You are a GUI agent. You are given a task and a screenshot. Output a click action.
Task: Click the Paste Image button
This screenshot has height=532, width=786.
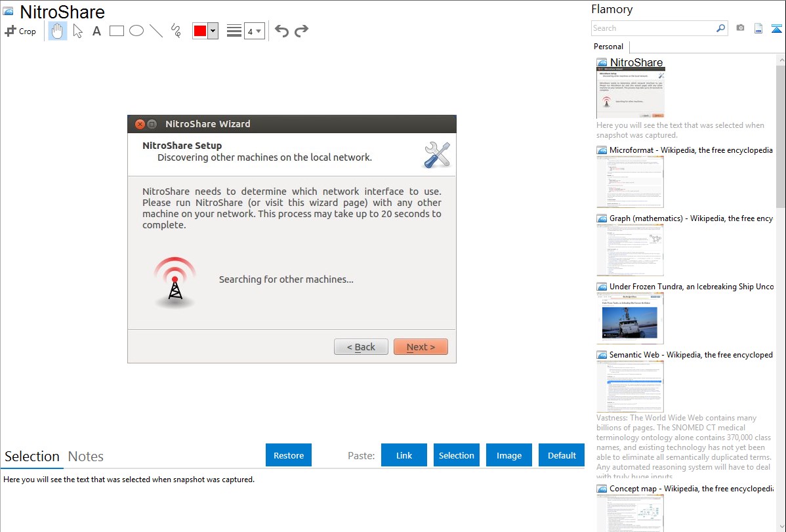coord(508,455)
